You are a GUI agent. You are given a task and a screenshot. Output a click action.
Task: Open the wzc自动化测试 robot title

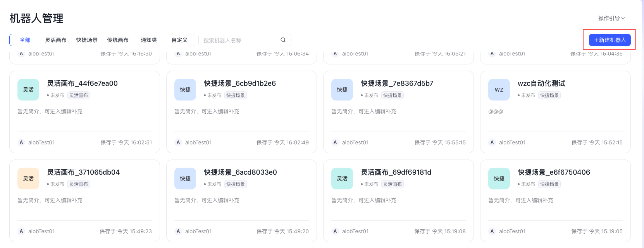541,83
